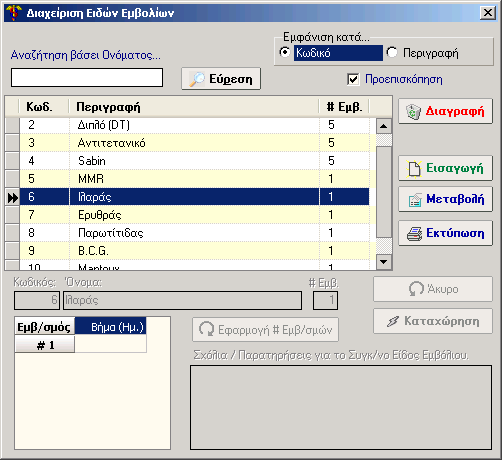Viewport: 502px width, 460px height.
Task: Click the Εφαρμογή # Εμβ/σμών button
Action: click(x=265, y=330)
